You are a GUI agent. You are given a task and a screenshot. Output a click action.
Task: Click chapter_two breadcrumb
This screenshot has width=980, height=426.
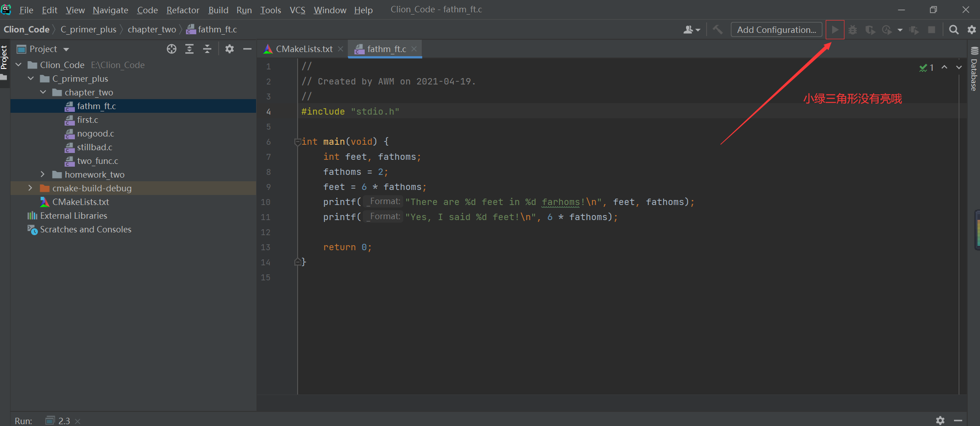[152, 30]
